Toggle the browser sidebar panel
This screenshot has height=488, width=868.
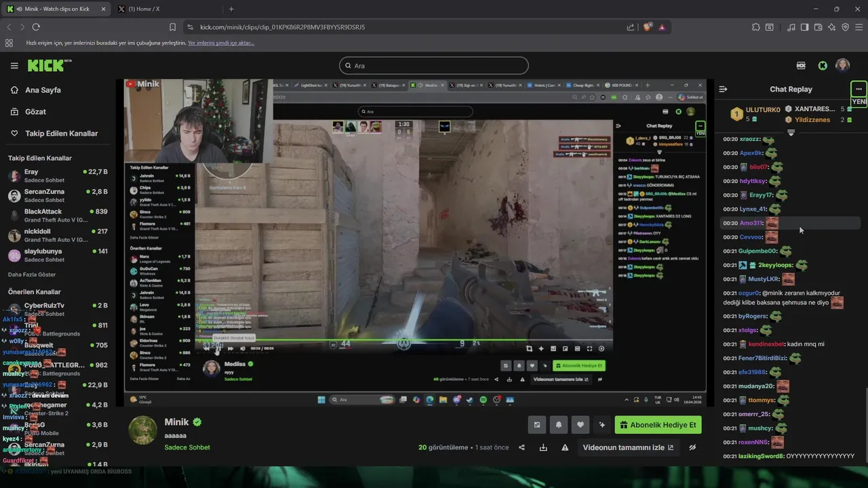point(804,27)
